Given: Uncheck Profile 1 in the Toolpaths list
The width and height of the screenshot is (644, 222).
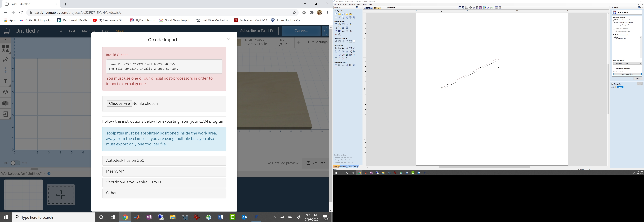Looking at the screenshot, I should coord(614,87).
